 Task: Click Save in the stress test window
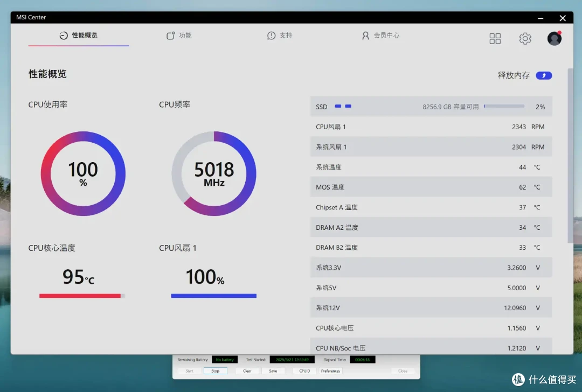(273, 371)
